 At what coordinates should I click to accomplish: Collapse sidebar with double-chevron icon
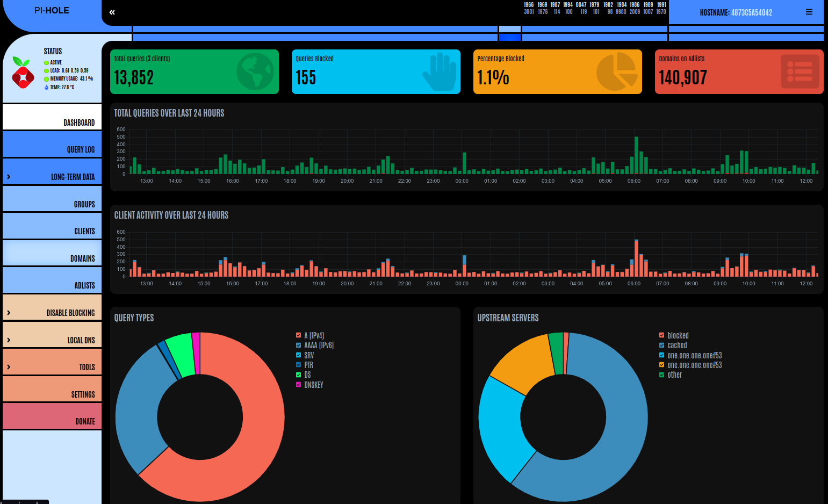pyautogui.click(x=112, y=12)
